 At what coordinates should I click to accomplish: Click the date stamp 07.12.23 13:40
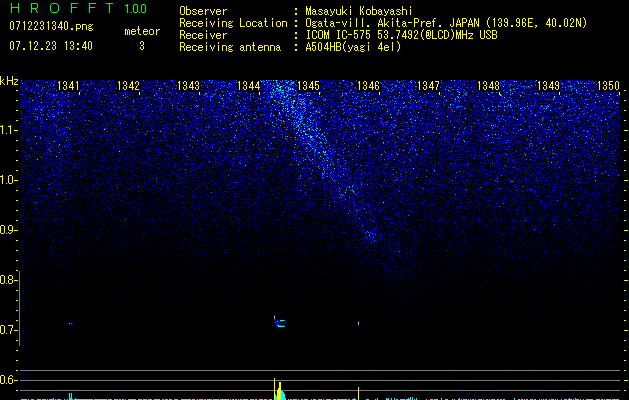(x=51, y=46)
